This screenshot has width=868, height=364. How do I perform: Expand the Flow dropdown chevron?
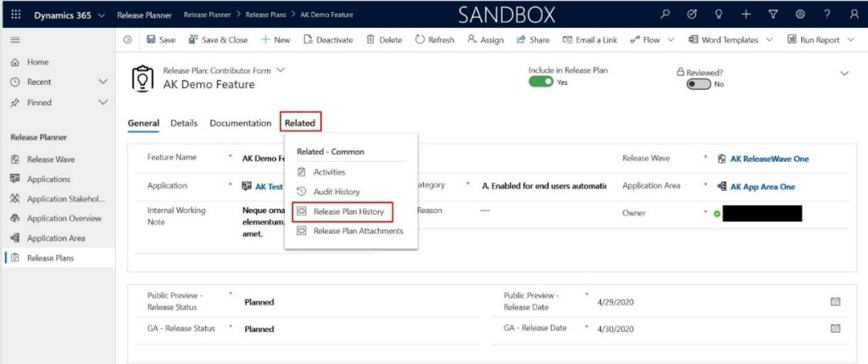tap(671, 40)
